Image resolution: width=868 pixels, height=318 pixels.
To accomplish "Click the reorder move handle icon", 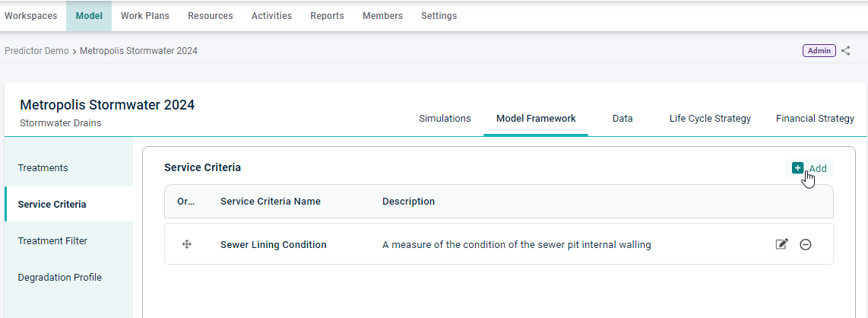I will tap(186, 244).
